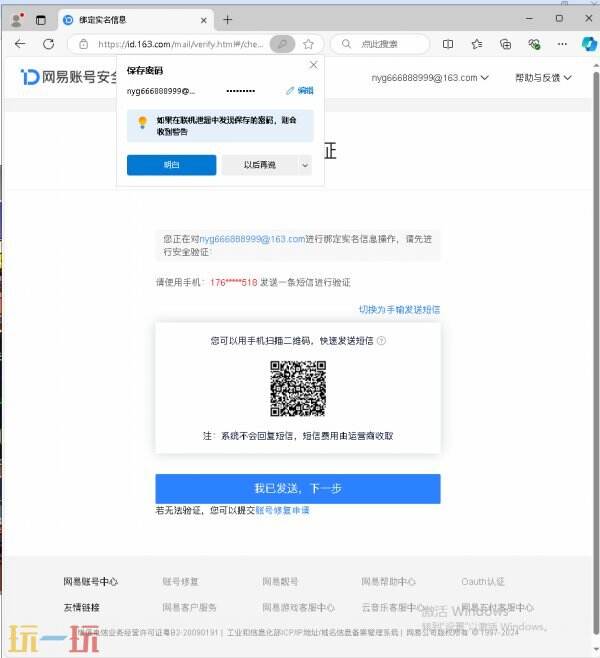Open the tab actions menu icon

(40, 20)
